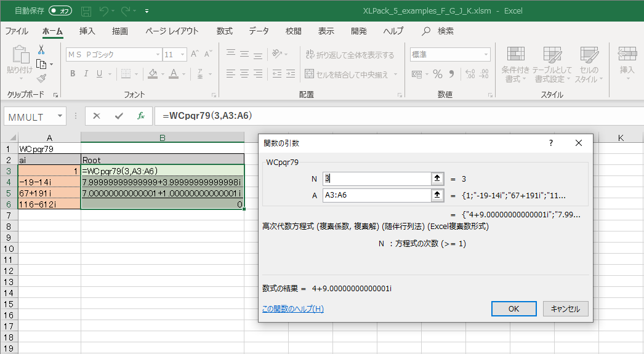This screenshot has width=644, height=354.
Task: Open the 標準 number format dropdown
Action: click(486, 54)
